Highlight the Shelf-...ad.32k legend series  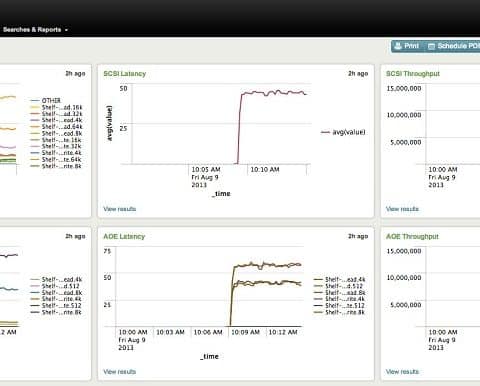(x=56, y=114)
